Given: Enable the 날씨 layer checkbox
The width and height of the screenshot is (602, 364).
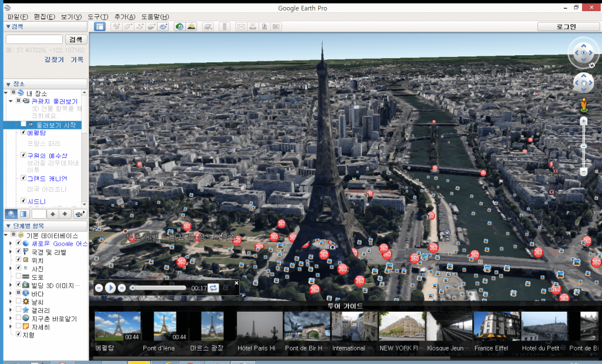Looking at the screenshot, I should 18,301.
